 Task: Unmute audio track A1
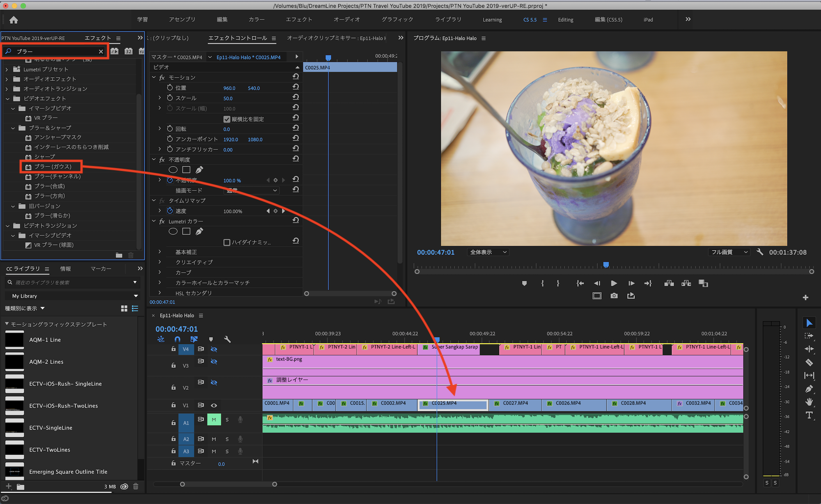[214, 419]
